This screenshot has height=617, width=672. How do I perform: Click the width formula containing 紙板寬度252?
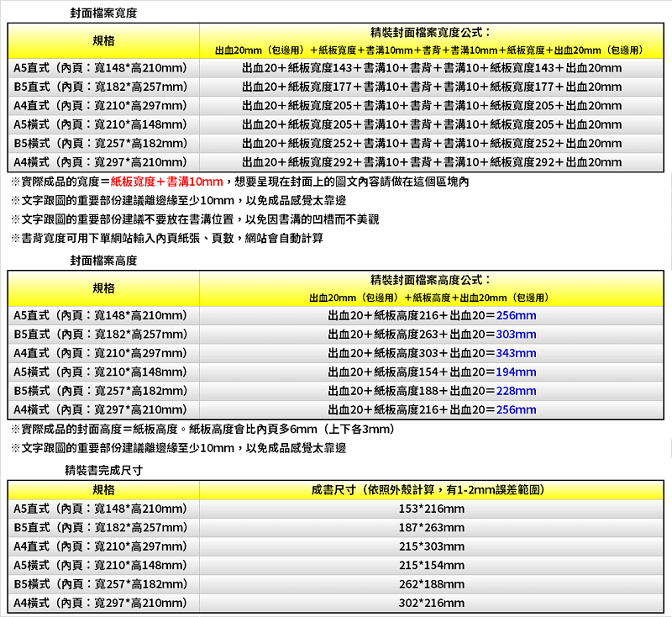pyautogui.click(x=431, y=143)
